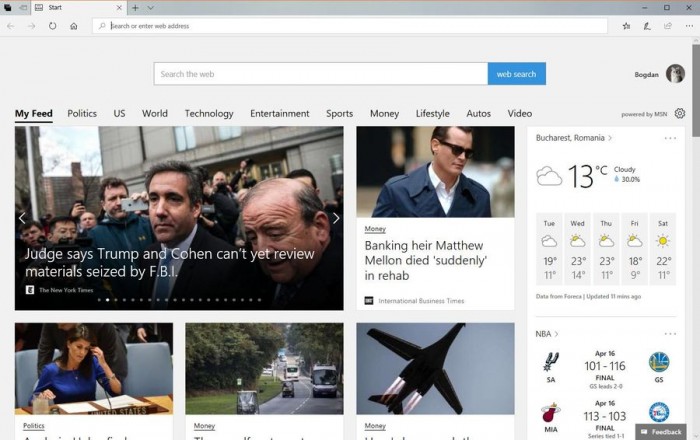Screen dimensions: 700x440
Task: Click the set tabs aside icon
Action: [23, 8]
